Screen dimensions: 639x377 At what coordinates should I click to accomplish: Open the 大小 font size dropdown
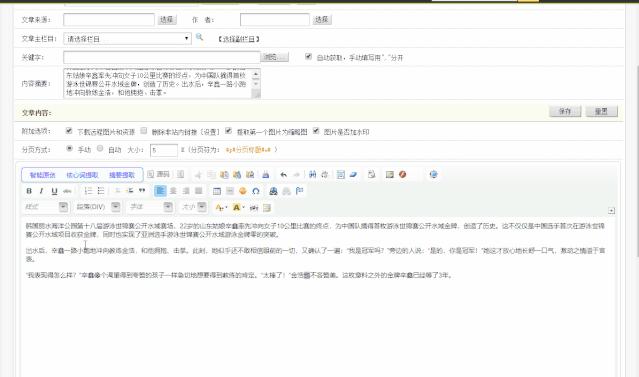[x=193, y=207]
